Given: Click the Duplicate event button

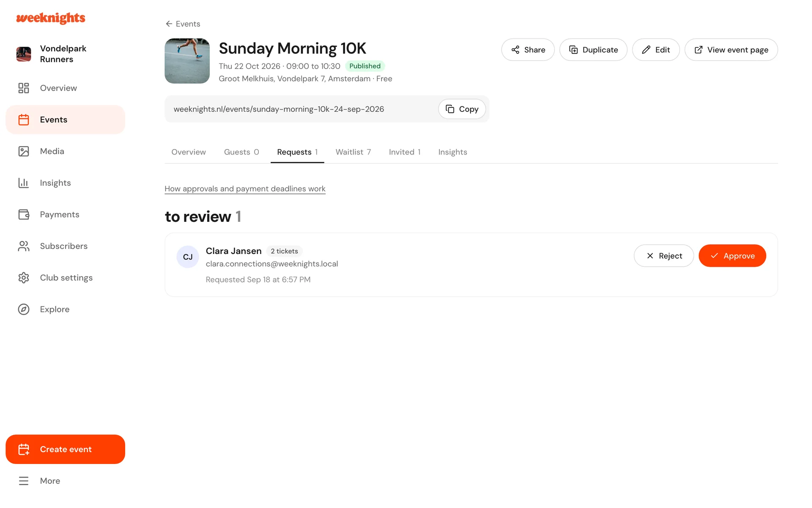Looking at the screenshot, I should [593, 50].
